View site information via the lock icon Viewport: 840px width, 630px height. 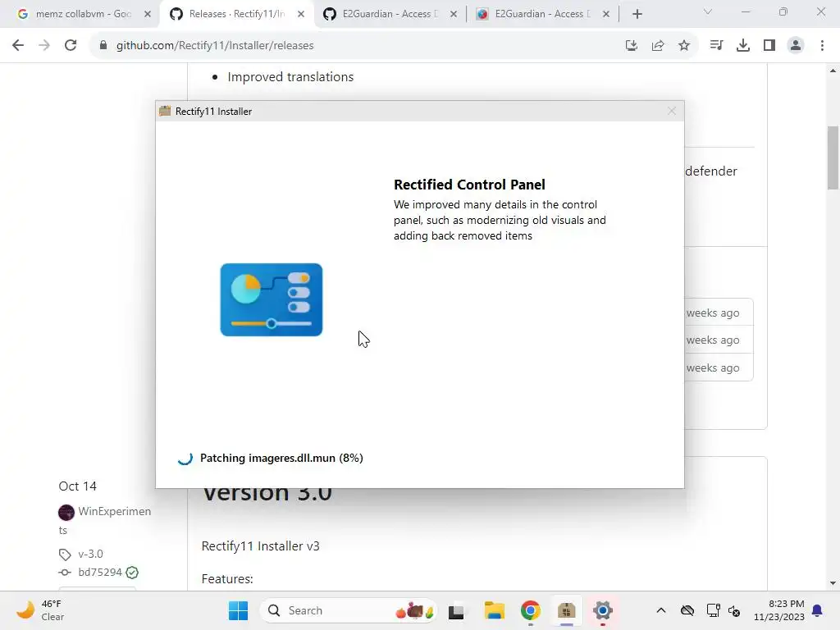[x=103, y=46]
